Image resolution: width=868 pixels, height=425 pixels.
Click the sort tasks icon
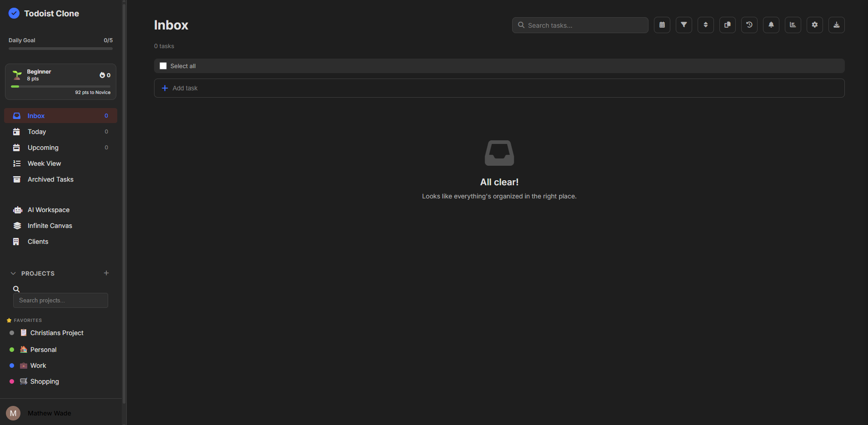(705, 25)
